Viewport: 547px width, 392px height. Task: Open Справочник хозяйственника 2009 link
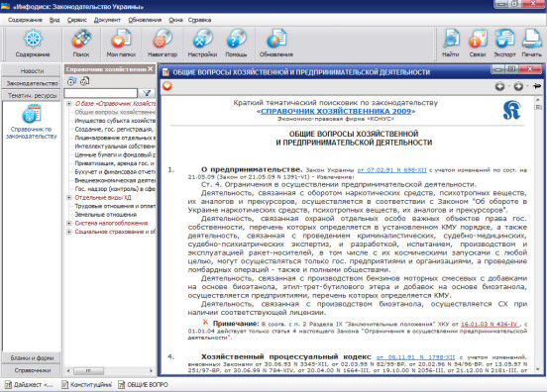pyautogui.click(x=336, y=111)
